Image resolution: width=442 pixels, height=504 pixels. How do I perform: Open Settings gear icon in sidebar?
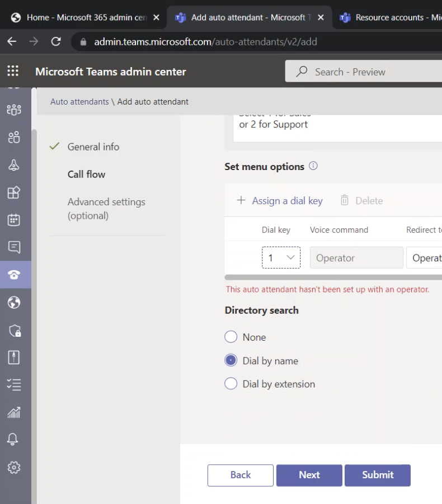tap(14, 468)
